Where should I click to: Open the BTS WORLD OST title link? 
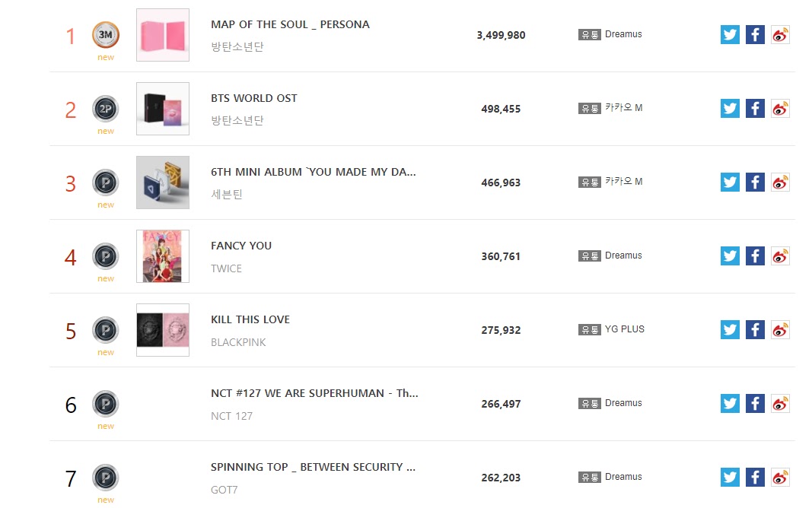[x=253, y=98]
